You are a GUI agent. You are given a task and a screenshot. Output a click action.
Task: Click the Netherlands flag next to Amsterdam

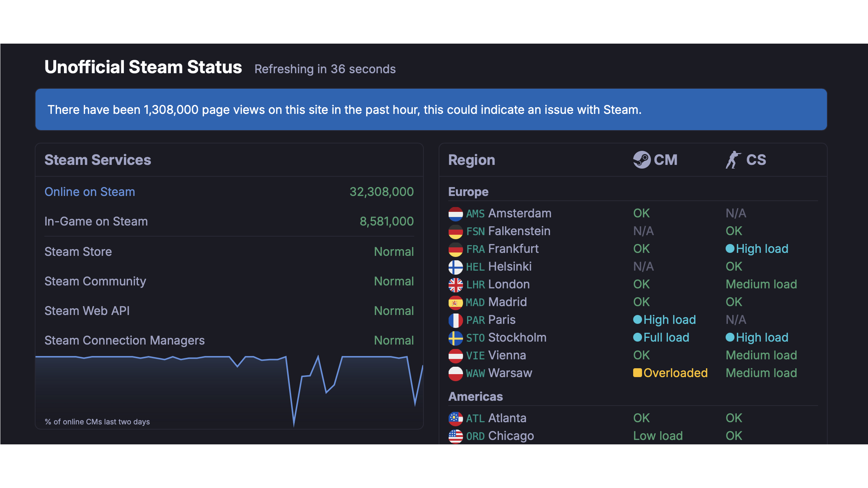pos(455,214)
